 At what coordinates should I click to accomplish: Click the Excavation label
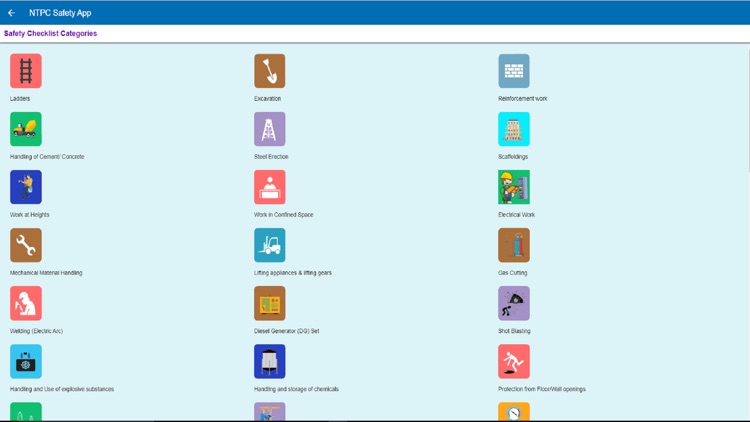(267, 99)
